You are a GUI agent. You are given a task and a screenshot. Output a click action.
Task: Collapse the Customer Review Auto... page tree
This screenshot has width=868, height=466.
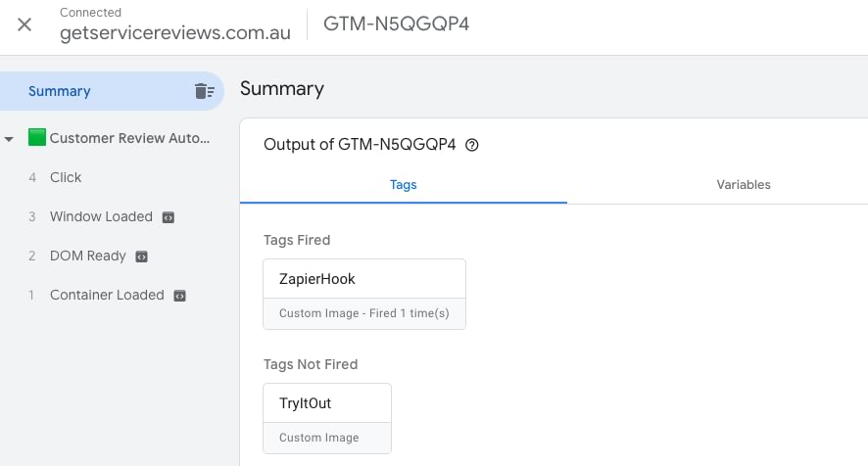pos(9,139)
